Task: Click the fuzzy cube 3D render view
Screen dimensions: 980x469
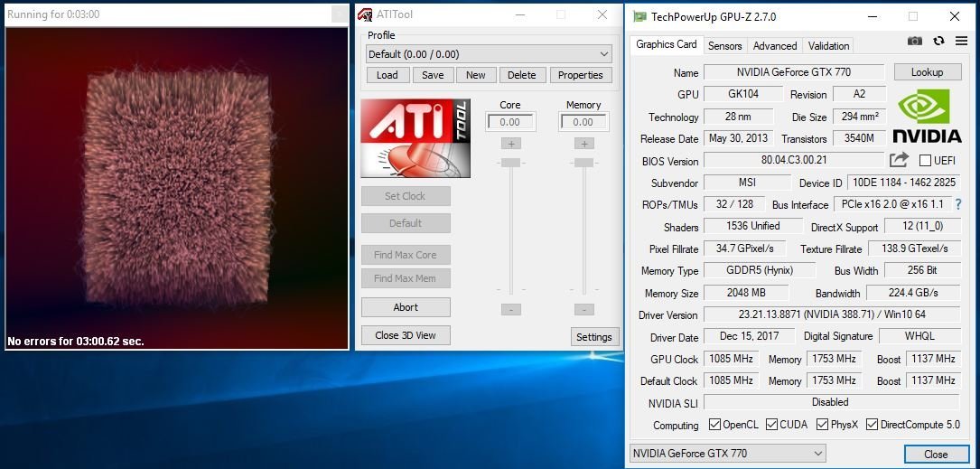Action: pyautogui.click(x=177, y=188)
